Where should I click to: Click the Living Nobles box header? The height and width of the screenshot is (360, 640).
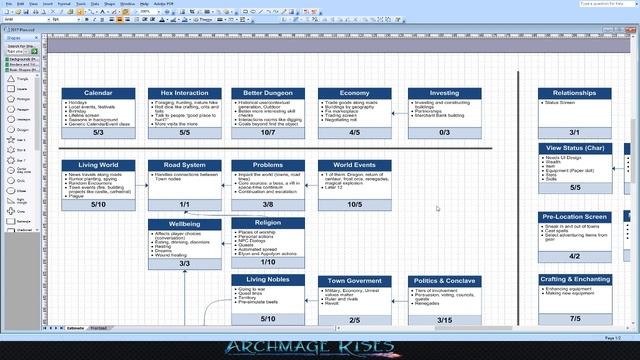pos(268,280)
